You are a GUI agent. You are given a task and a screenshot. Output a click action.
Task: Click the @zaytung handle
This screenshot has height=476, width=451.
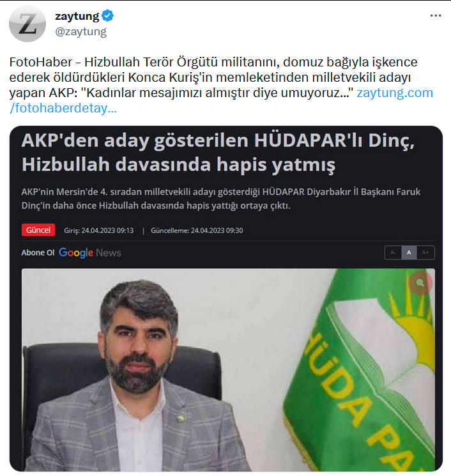click(x=80, y=31)
